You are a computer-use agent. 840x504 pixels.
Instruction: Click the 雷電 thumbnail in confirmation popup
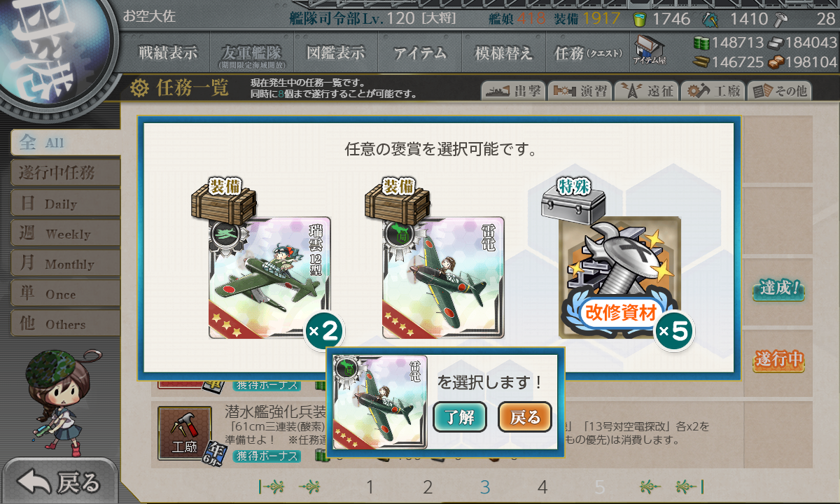tap(380, 402)
